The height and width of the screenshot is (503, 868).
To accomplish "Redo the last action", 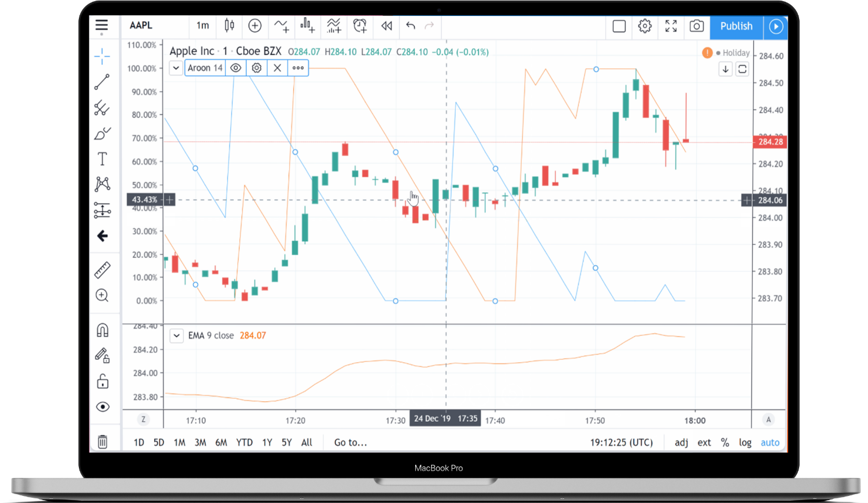I will click(x=429, y=26).
